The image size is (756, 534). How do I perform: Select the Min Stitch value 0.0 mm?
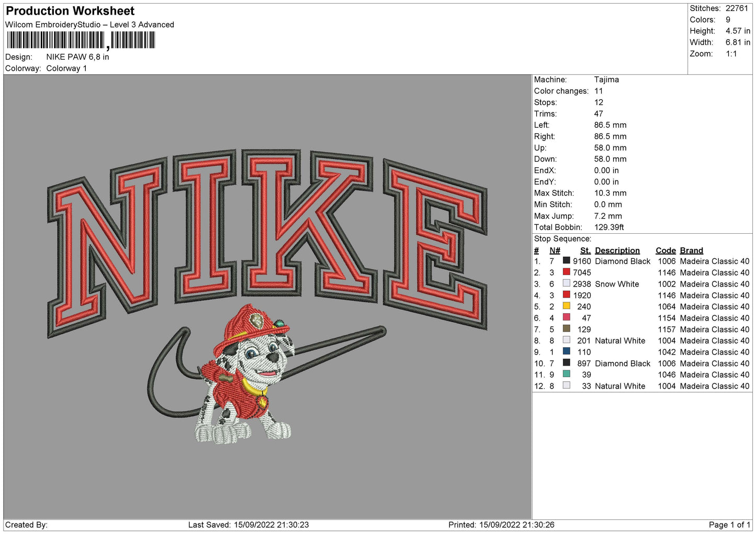[608, 204]
